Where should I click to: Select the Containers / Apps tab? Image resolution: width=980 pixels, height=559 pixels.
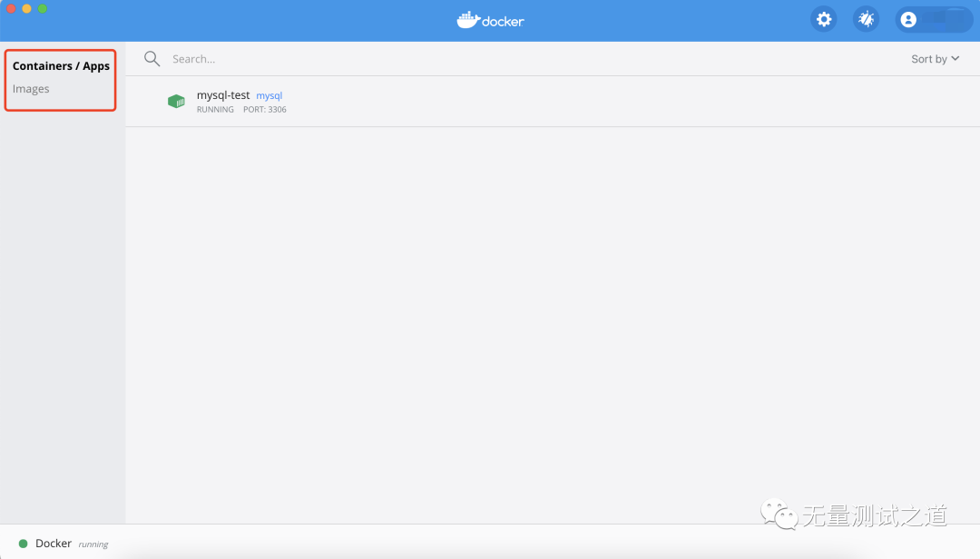pos(61,65)
